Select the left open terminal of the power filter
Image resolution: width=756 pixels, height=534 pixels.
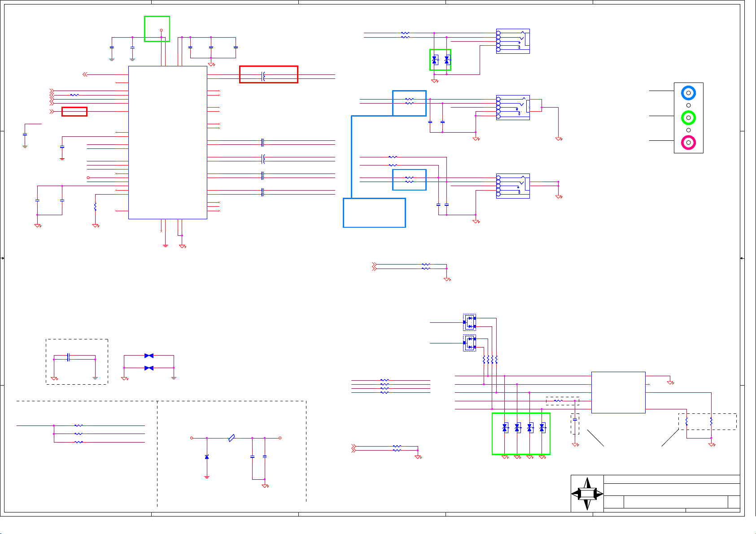click(x=192, y=438)
